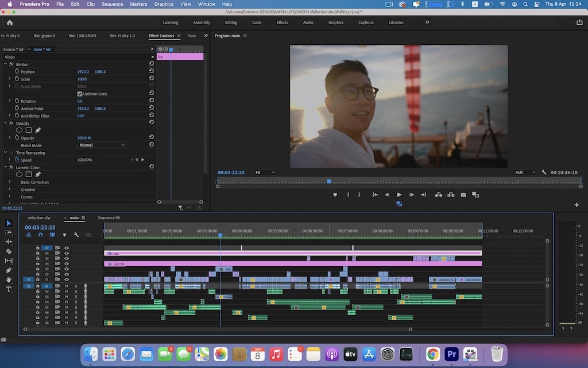
Task: Reset the Rotation parameter
Action: (x=152, y=101)
